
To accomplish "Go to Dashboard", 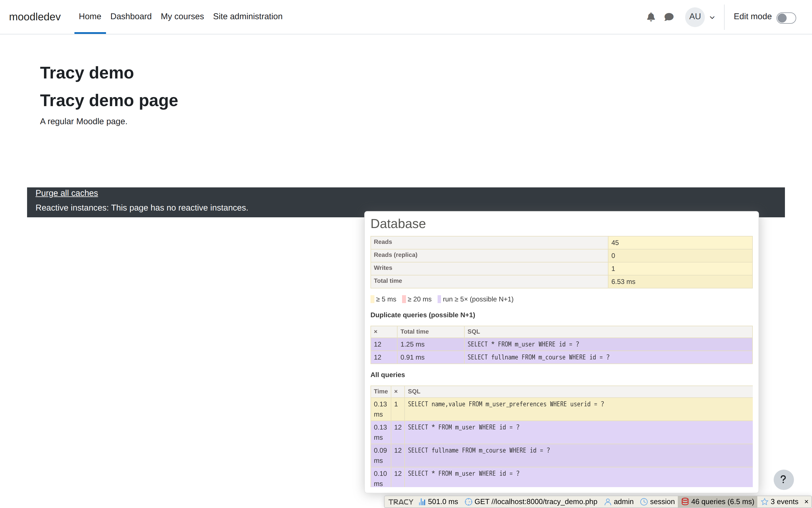I will pyautogui.click(x=131, y=16).
